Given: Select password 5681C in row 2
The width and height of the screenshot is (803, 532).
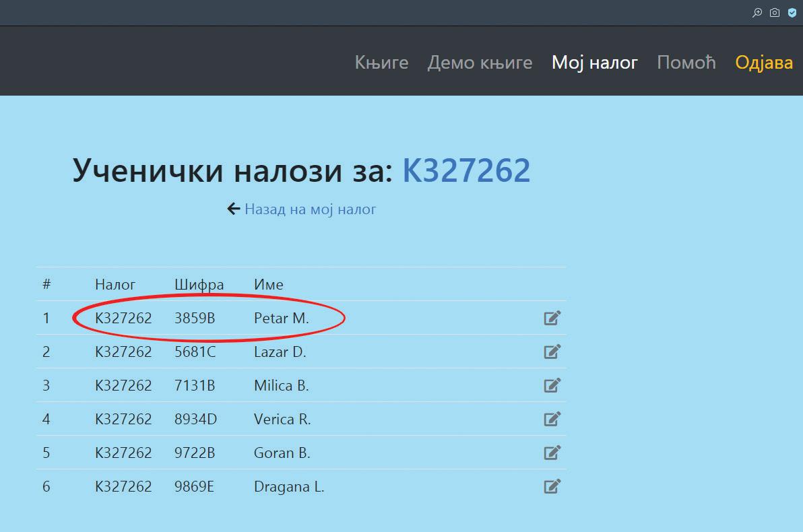Looking at the screenshot, I should click(195, 352).
